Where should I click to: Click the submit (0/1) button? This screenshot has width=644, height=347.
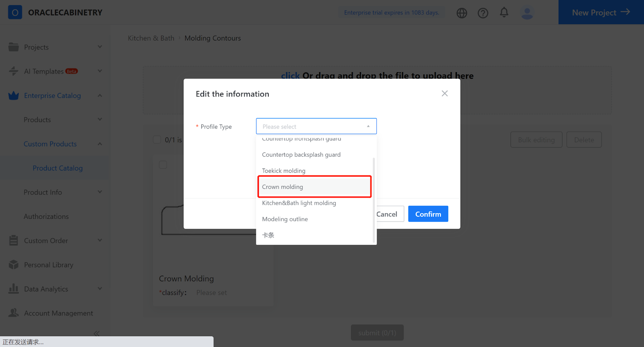(377, 332)
